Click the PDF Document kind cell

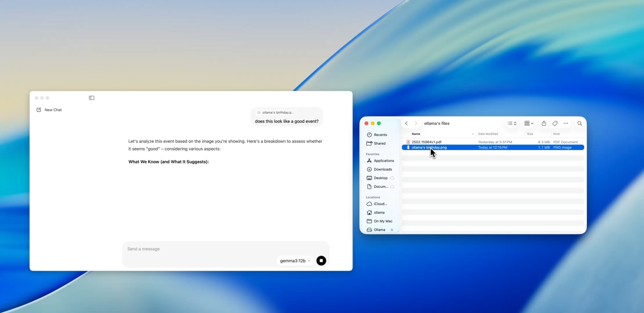tap(565, 142)
